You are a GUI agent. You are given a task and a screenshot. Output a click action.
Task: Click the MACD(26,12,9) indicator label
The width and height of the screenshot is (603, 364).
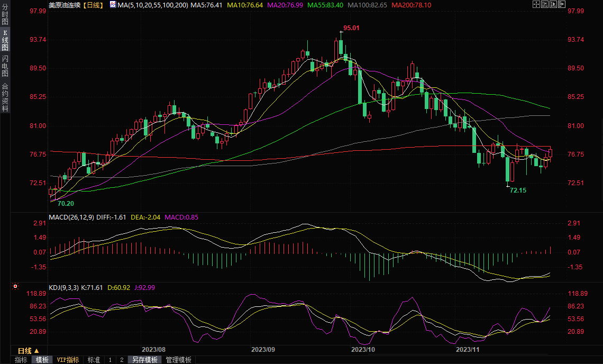71,217
